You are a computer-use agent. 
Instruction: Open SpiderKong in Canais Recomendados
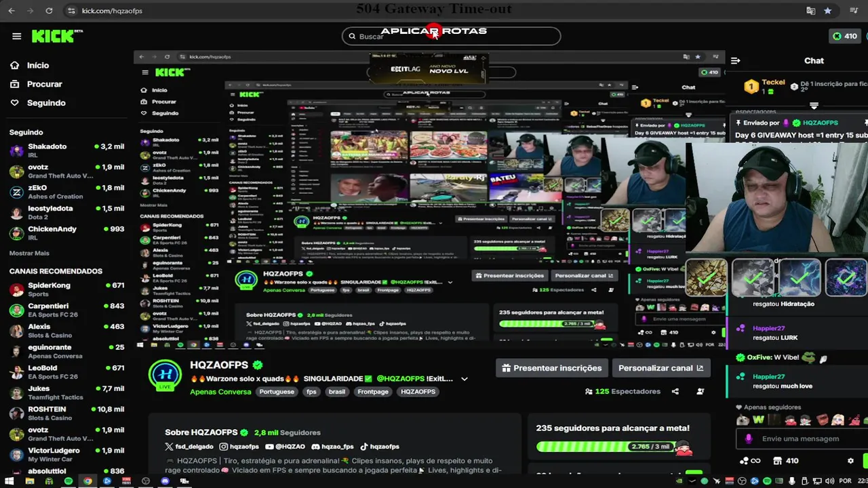pyautogui.click(x=67, y=289)
